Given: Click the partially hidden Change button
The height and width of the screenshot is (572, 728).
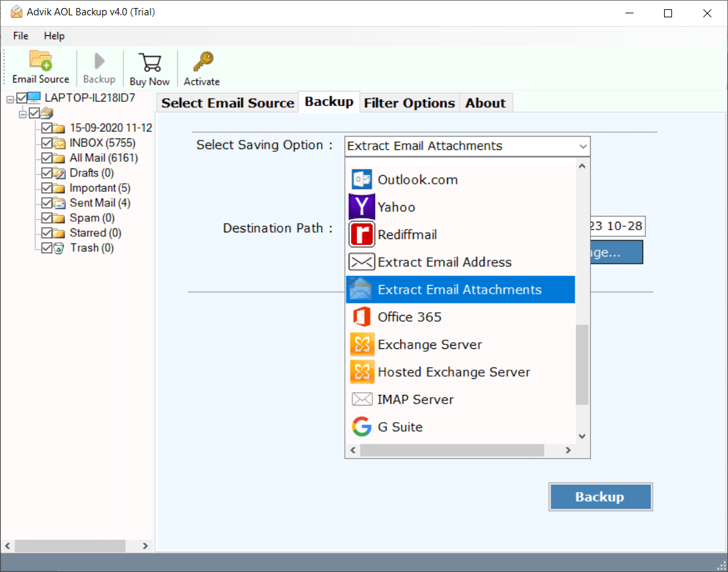Looking at the screenshot, I should (617, 252).
